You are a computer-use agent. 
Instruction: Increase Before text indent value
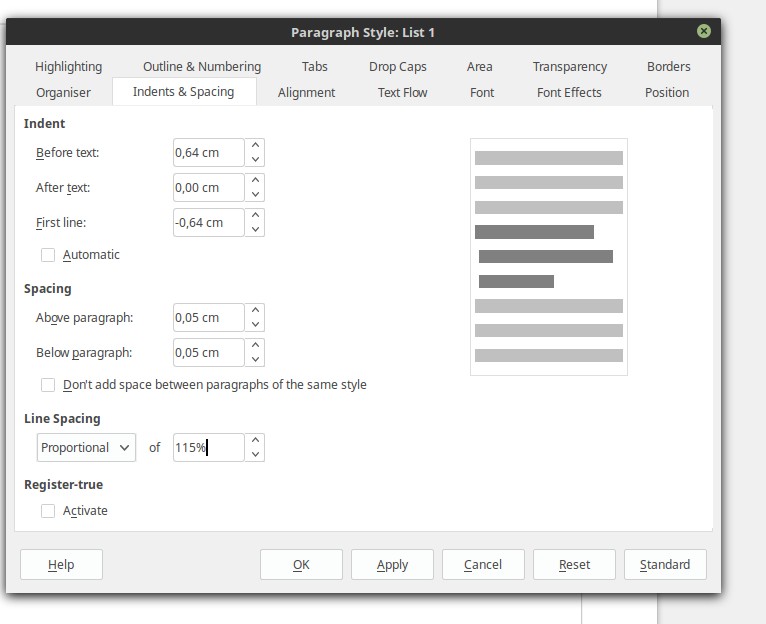pos(255,145)
